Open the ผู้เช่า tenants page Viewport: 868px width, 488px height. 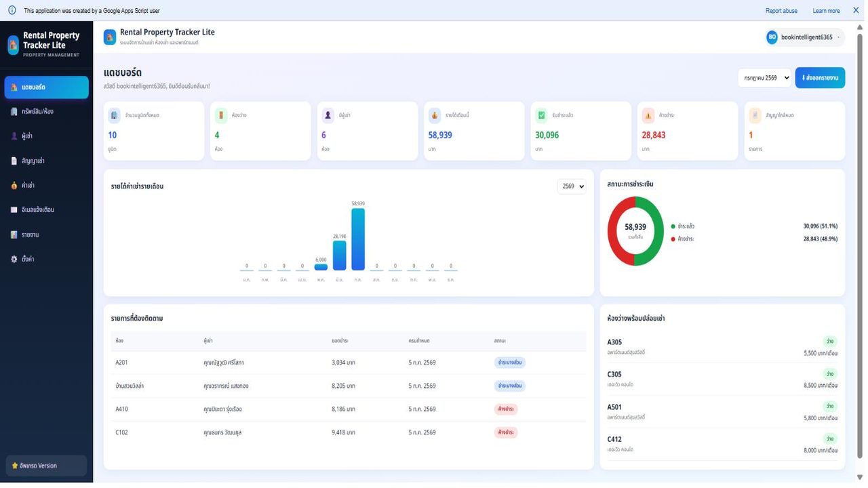46,136
